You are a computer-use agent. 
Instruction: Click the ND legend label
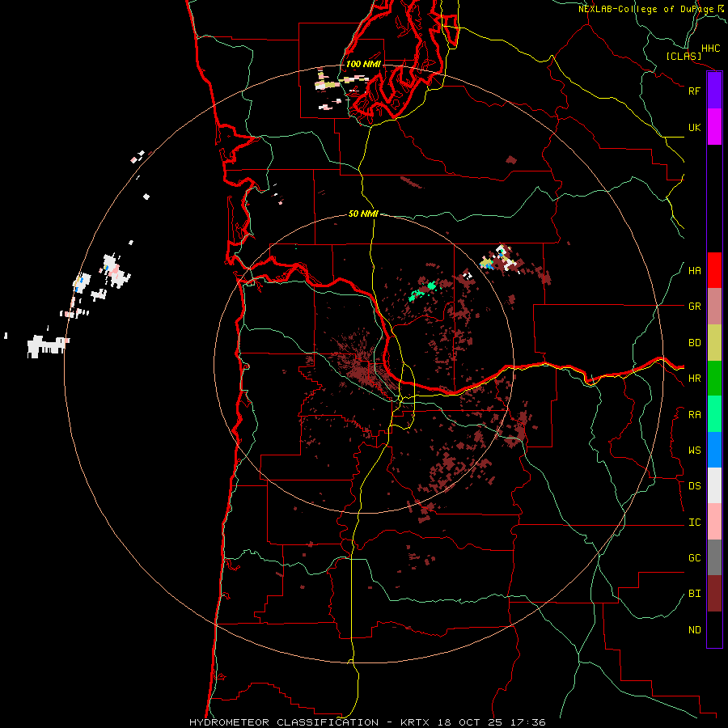[x=694, y=630]
